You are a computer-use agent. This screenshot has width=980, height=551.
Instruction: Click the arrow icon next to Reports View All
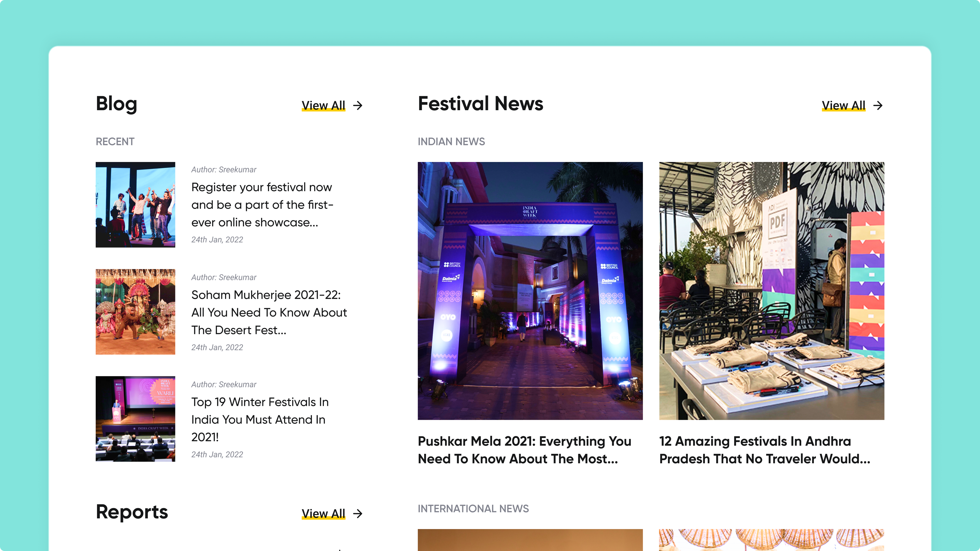coord(358,514)
